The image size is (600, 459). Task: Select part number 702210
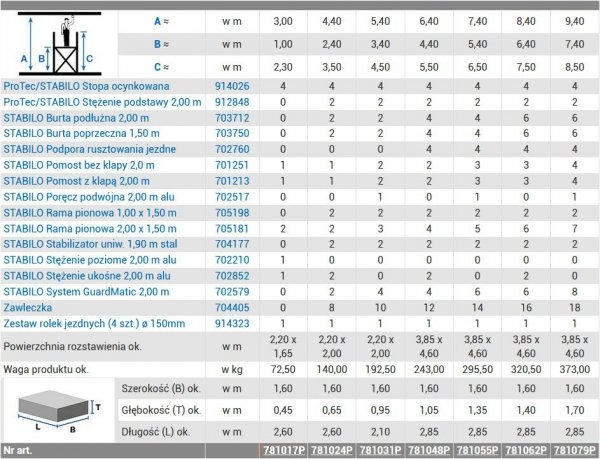(232, 260)
